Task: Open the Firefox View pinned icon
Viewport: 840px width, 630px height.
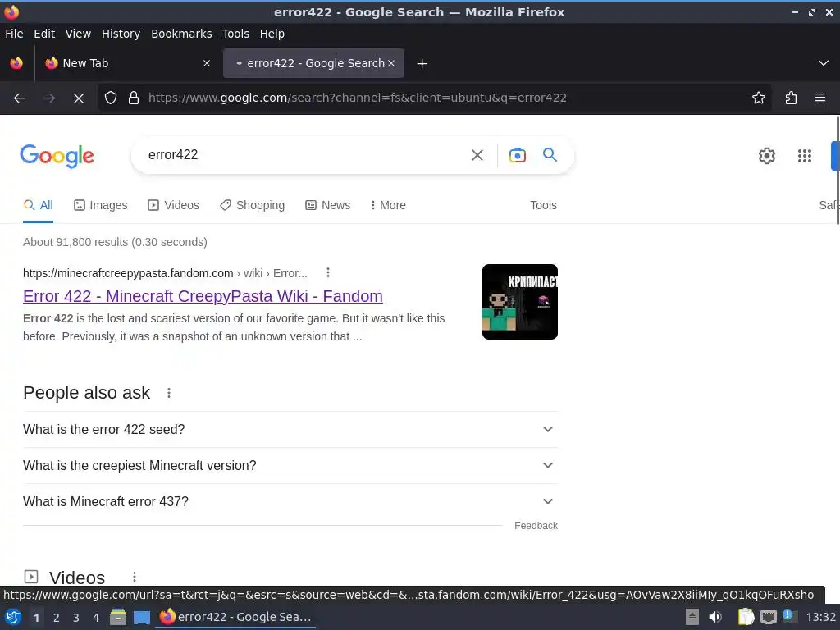Action: click(16, 63)
